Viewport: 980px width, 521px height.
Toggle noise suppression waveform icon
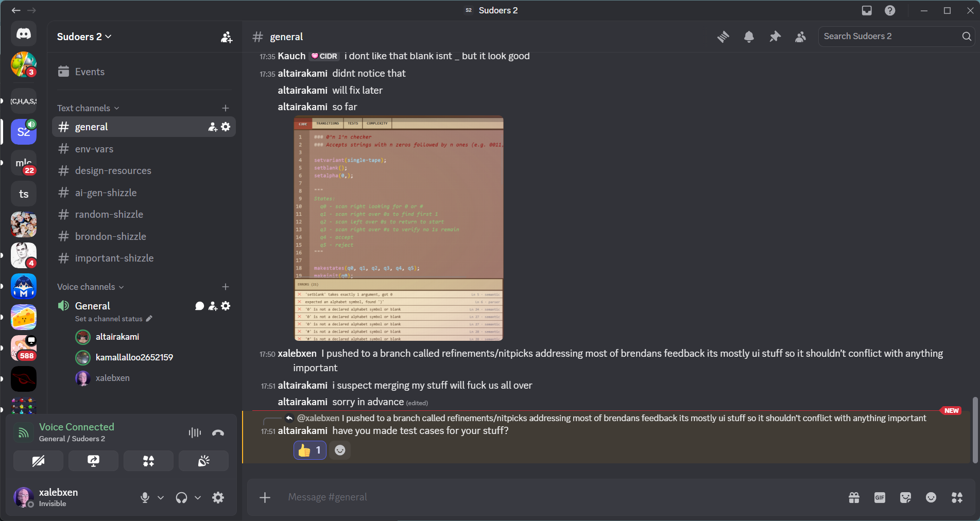coord(195,432)
